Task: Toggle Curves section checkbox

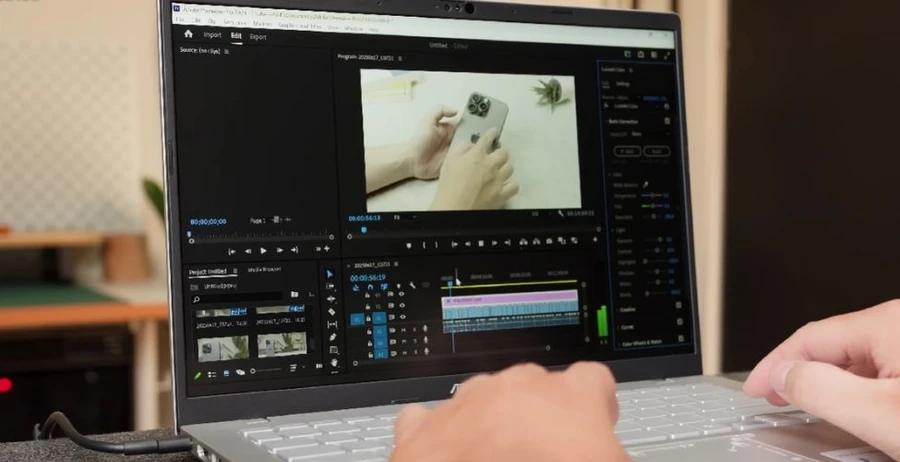Action: pyautogui.click(x=679, y=321)
